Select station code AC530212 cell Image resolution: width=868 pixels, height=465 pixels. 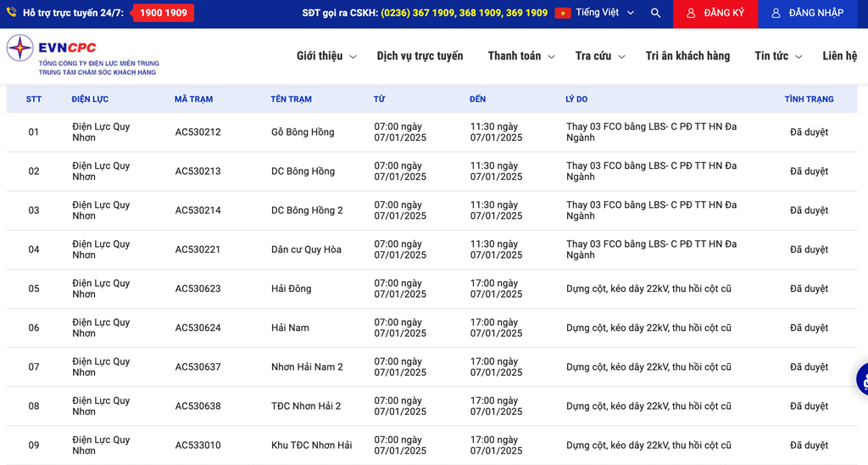198,132
